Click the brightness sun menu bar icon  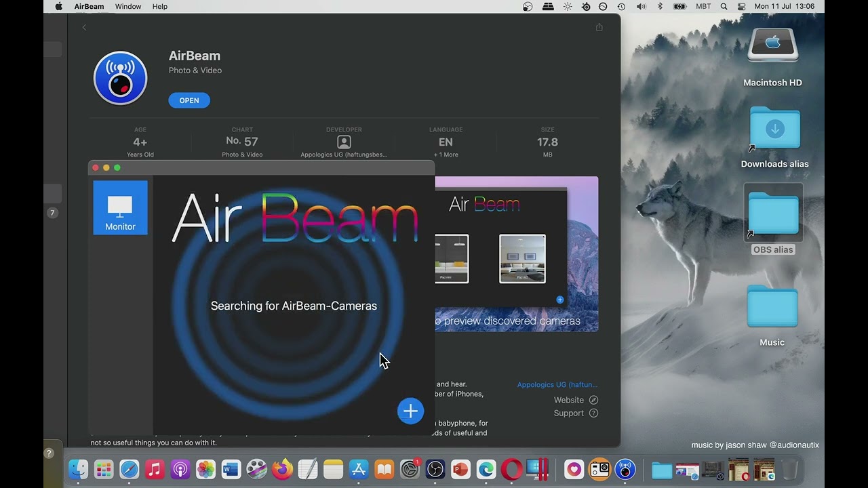(568, 7)
